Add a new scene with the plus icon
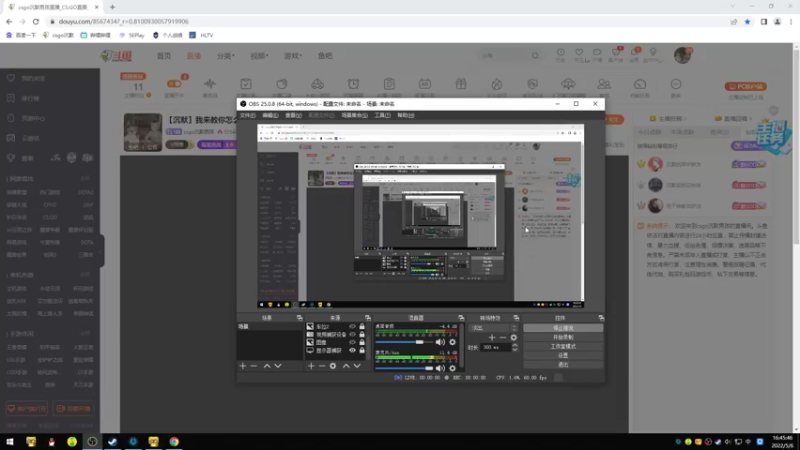 click(243, 366)
